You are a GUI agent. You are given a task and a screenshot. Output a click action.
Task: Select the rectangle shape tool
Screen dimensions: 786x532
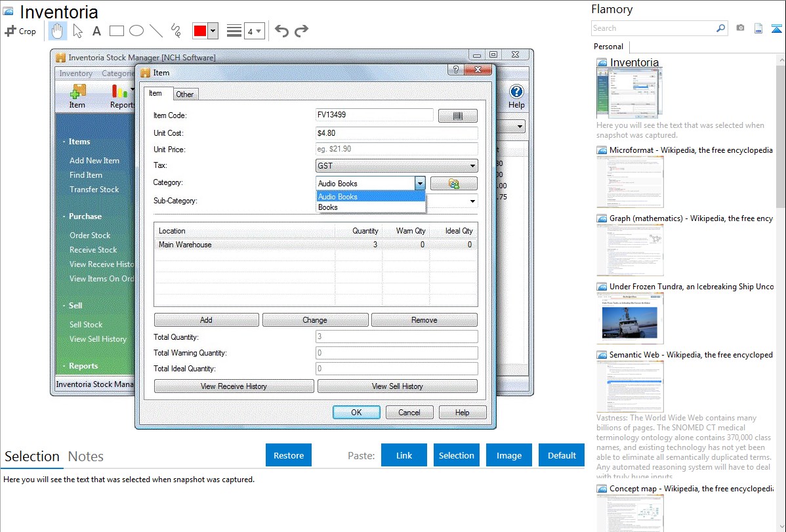point(116,31)
